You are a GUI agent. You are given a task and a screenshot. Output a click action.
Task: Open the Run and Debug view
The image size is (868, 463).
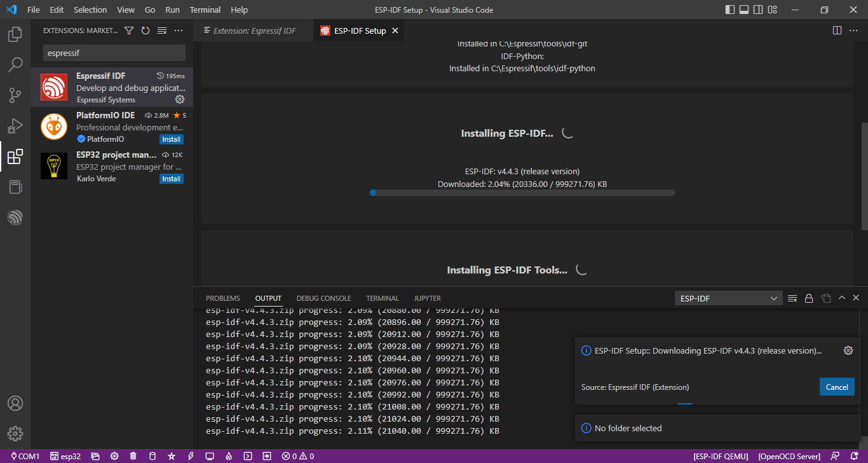15,126
